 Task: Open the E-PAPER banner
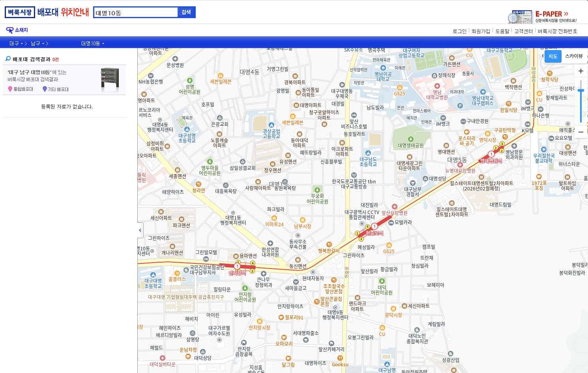coord(542,17)
